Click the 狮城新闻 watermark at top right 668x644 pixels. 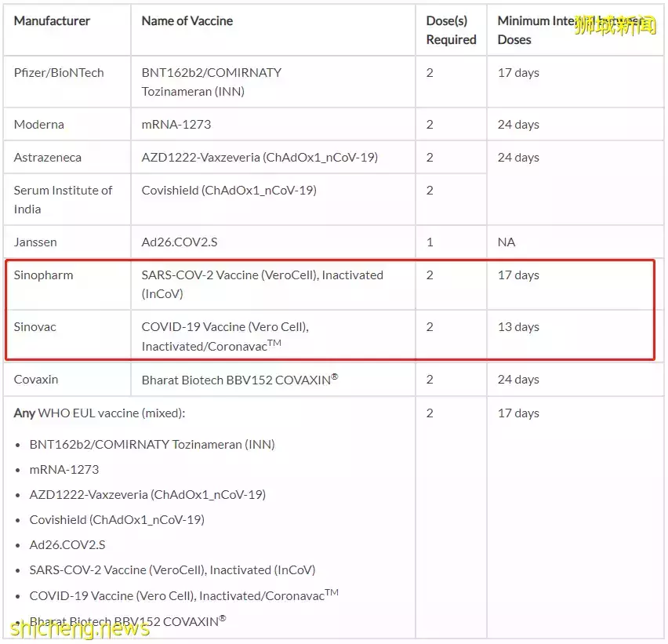pyautogui.click(x=615, y=25)
